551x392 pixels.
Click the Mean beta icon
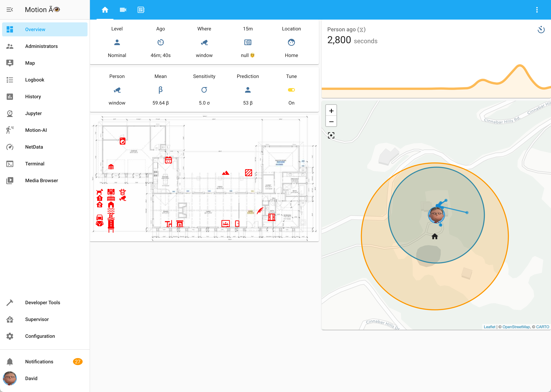click(161, 90)
